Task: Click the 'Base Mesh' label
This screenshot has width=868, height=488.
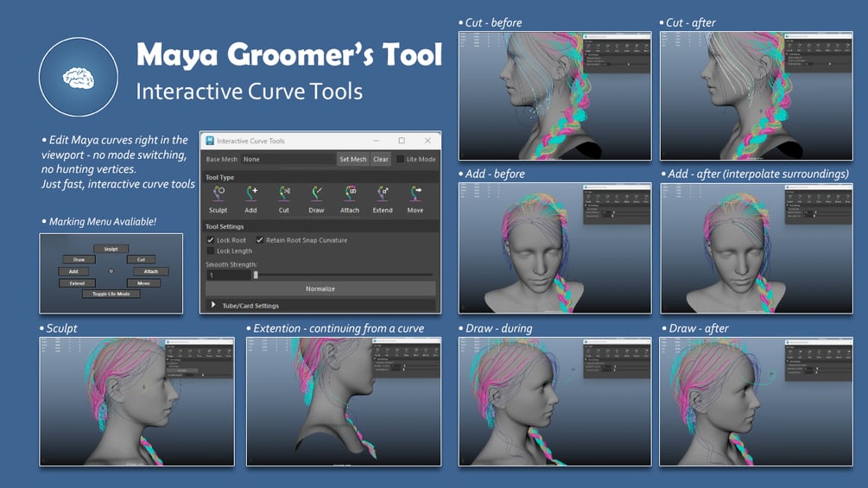Action: (x=221, y=159)
